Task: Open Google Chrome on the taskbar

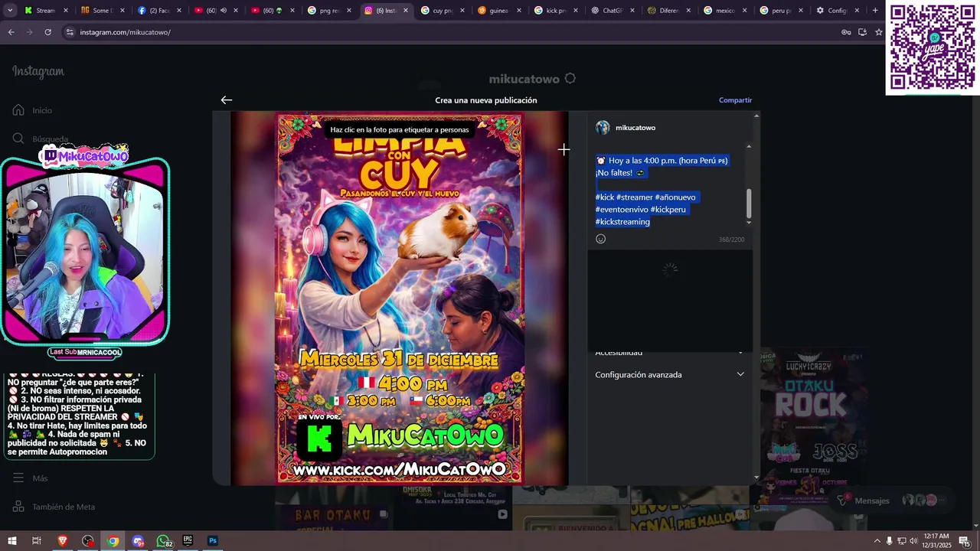Action: click(x=113, y=541)
